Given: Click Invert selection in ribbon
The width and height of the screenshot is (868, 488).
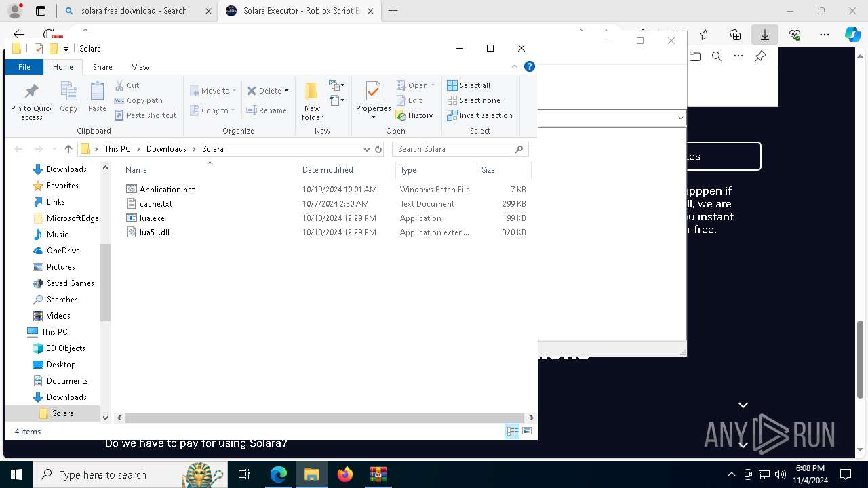Looking at the screenshot, I should pyautogui.click(x=479, y=115).
